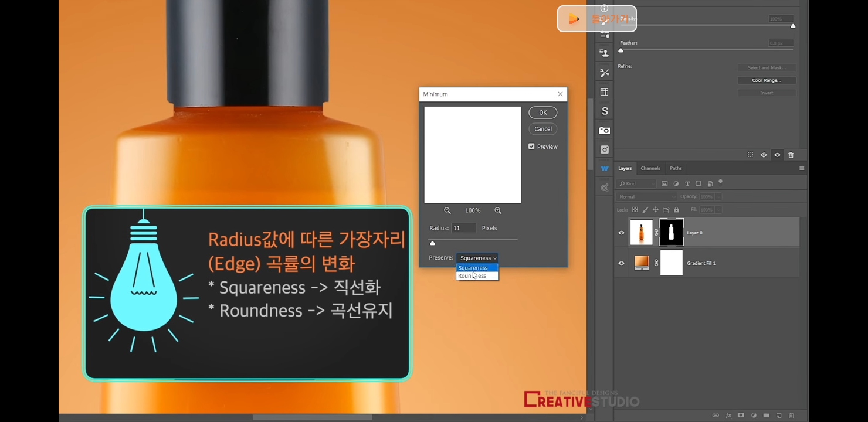Image resolution: width=868 pixels, height=422 pixels.
Task: Click OK in the Minimum dialog
Action: tap(542, 113)
